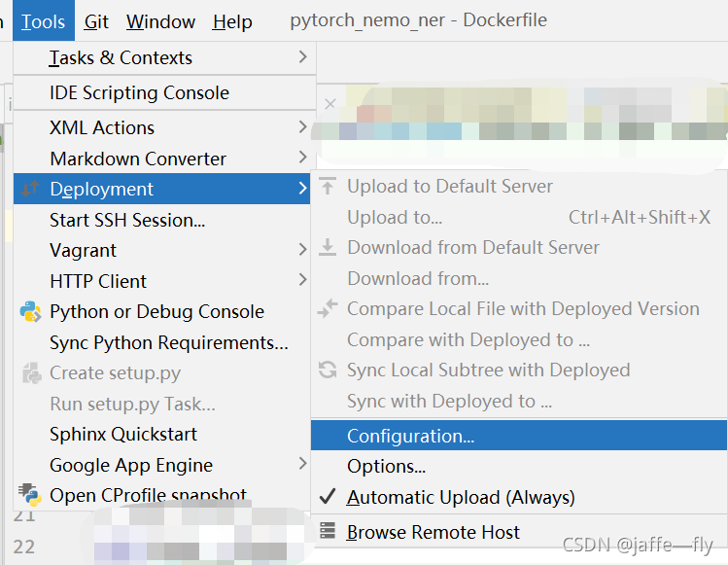Toggle Automatic Upload (Always) checkmark
The width and height of the screenshot is (728, 565).
point(328,498)
